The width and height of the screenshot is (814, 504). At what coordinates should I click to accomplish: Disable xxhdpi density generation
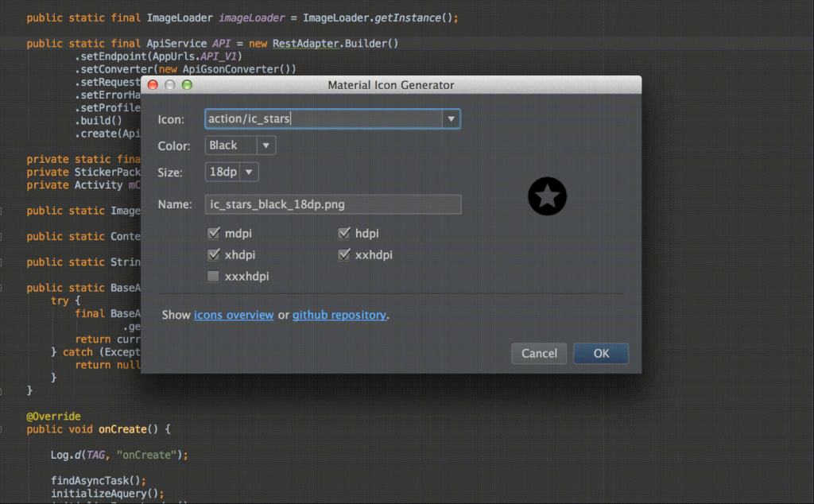(x=344, y=254)
